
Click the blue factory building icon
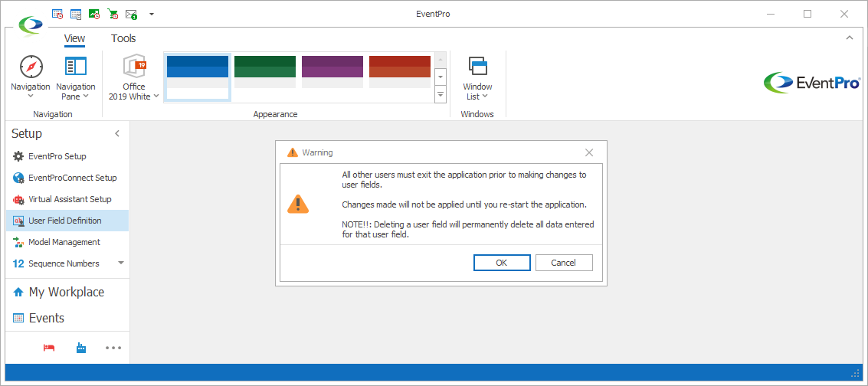point(80,348)
